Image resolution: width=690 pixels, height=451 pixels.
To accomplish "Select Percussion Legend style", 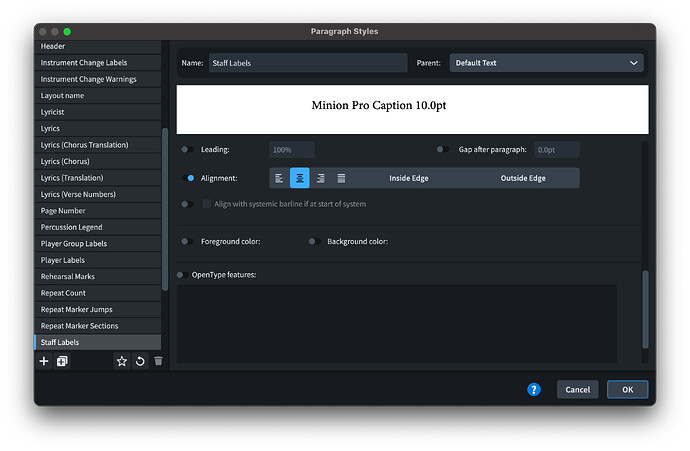I will [x=98, y=227].
